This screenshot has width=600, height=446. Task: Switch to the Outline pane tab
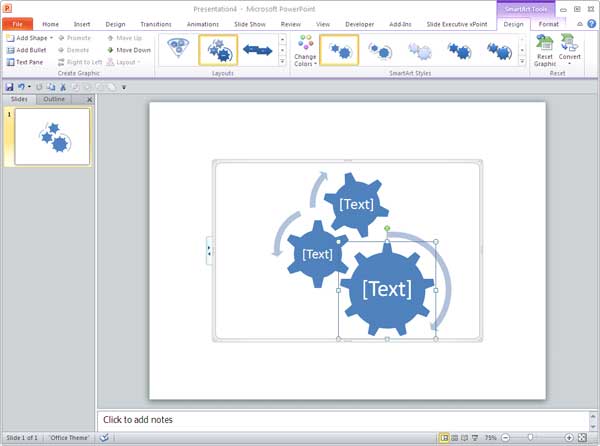coord(54,99)
